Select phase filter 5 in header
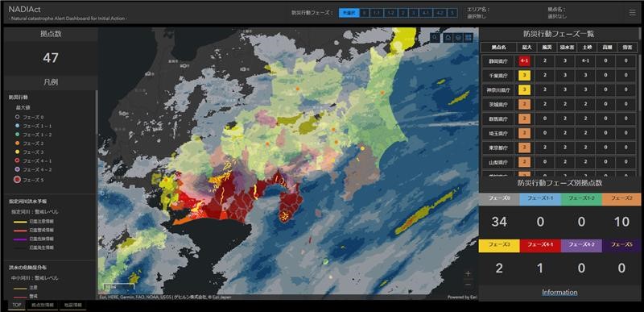This screenshot has height=312, width=644. tap(452, 13)
